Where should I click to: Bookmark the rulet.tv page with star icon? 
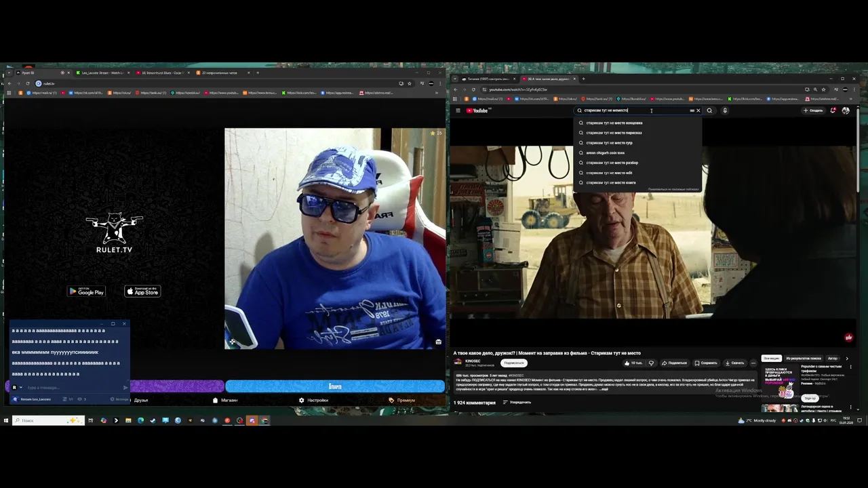(x=409, y=83)
